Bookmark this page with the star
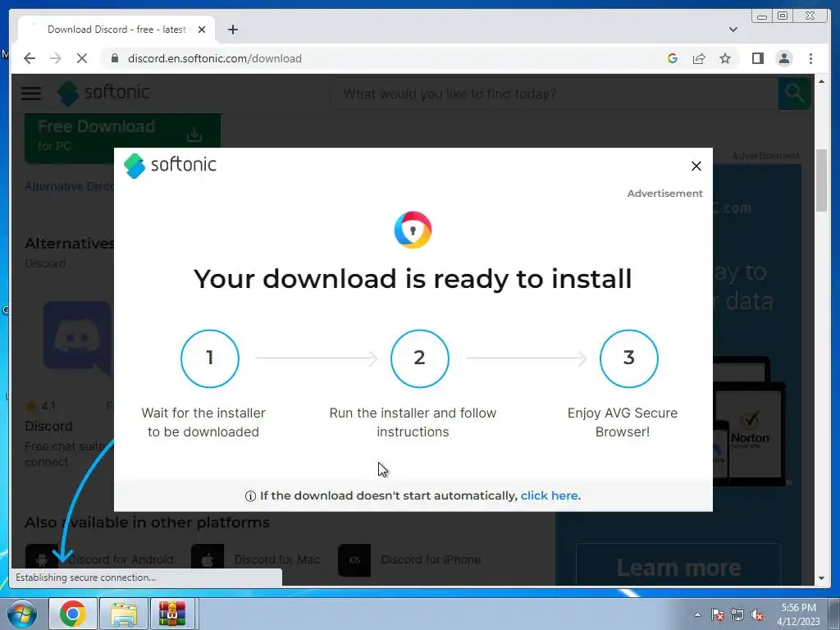840x630 pixels. coord(725,58)
